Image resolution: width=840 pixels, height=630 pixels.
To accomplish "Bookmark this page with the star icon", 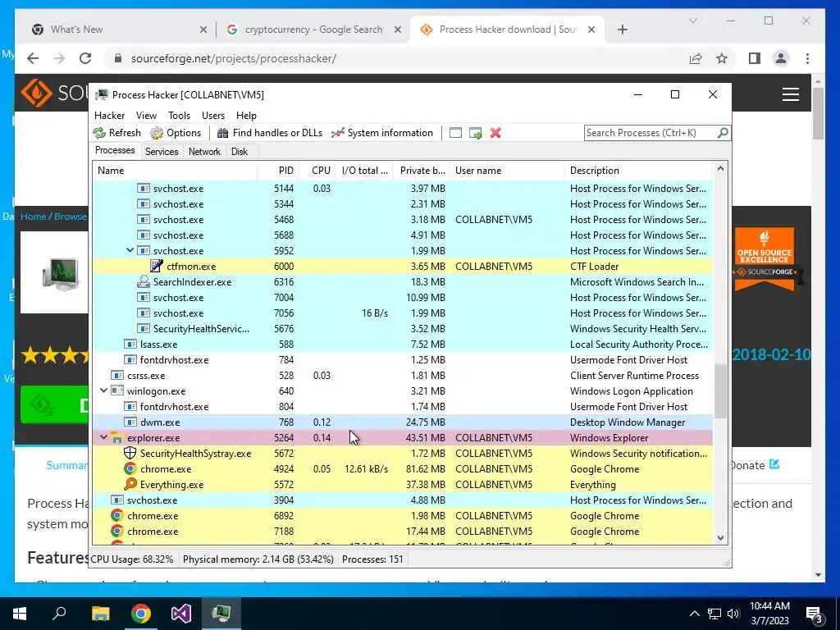I will 722,58.
